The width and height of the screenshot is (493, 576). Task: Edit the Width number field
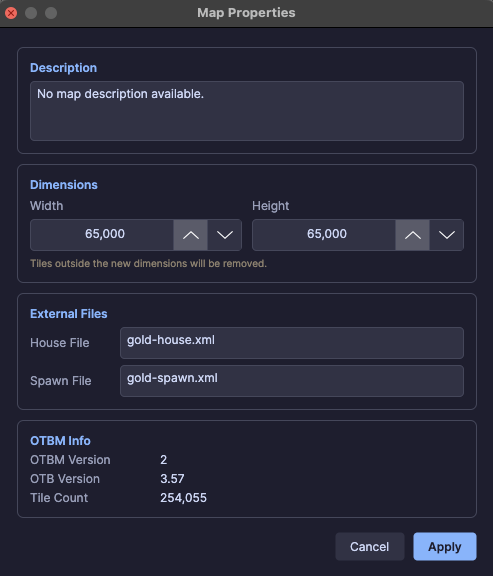click(x=102, y=235)
